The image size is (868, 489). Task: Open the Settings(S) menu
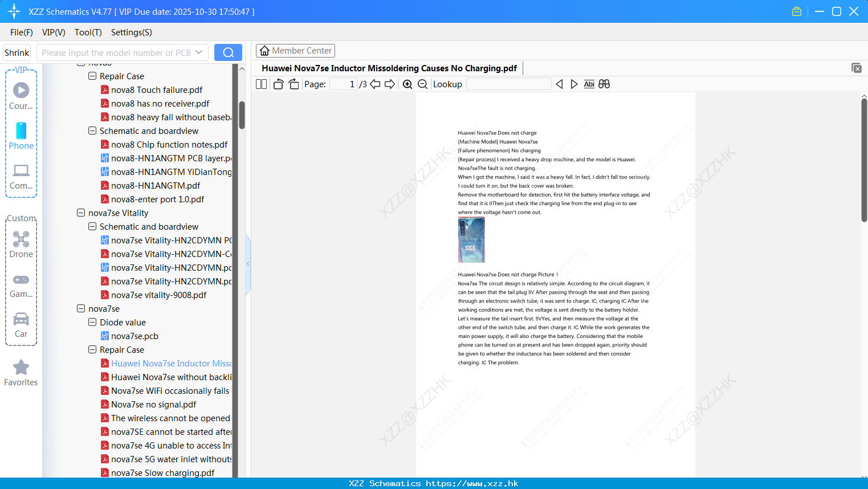coord(132,32)
